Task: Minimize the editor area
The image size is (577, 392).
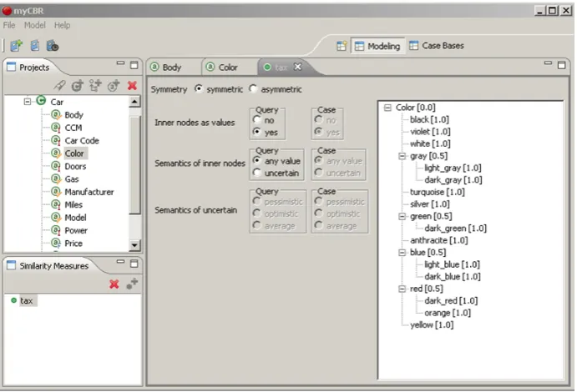Action: click(548, 63)
